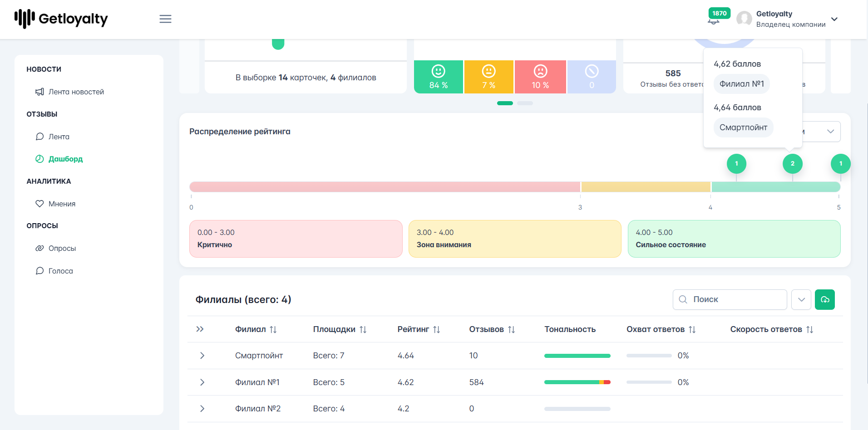The width and height of the screenshot is (868, 430).
Task: Click the happy smiley 84 % tile
Action: click(x=438, y=77)
